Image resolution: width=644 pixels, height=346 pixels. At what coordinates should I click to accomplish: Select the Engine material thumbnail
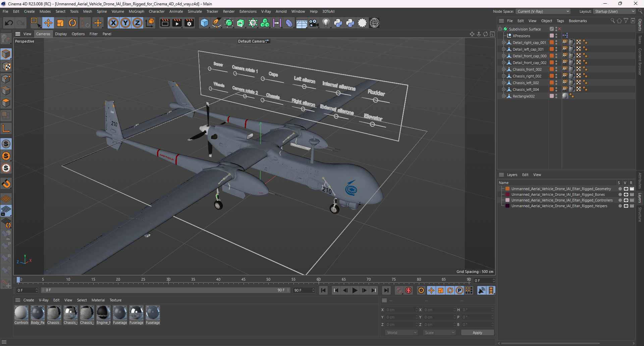[103, 315]
